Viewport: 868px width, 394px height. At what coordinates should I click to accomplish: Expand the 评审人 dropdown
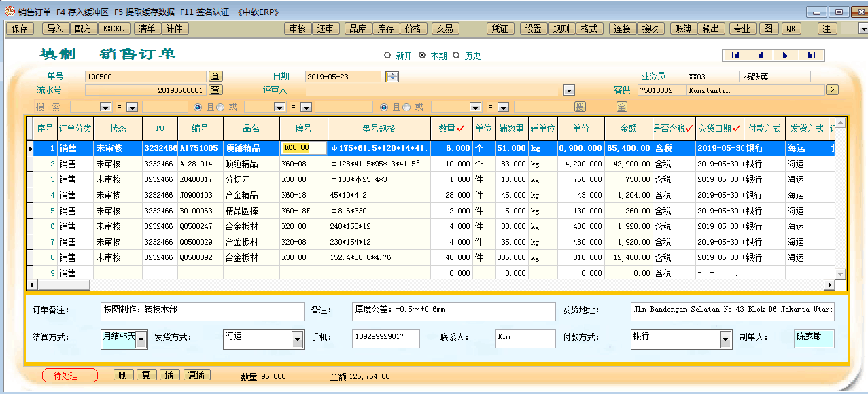coord(569,90)
